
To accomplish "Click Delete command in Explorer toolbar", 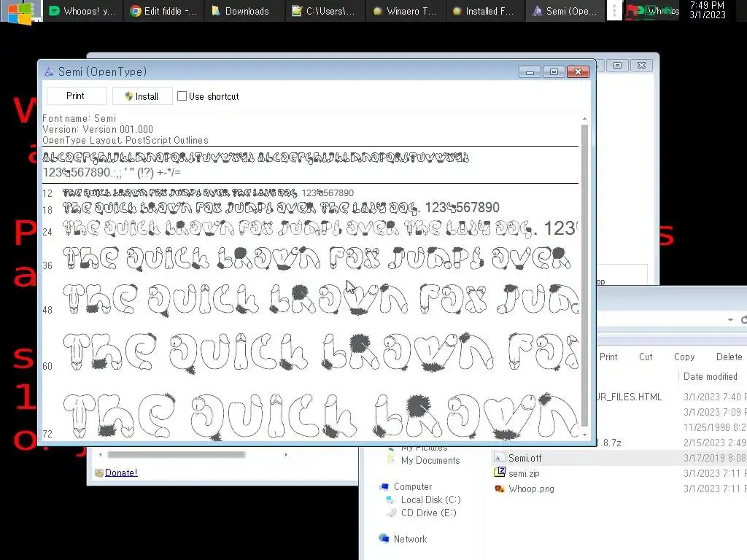I will pos(729,357).
